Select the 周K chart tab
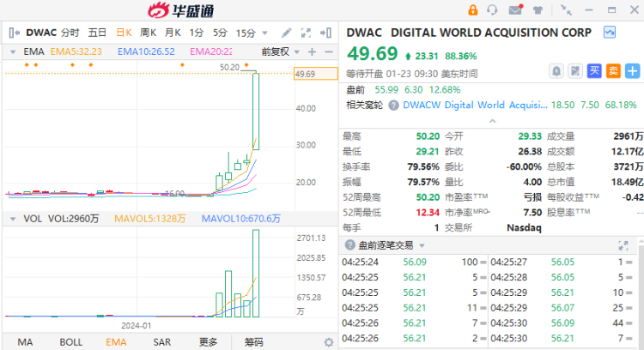 [x=149, y=33]
